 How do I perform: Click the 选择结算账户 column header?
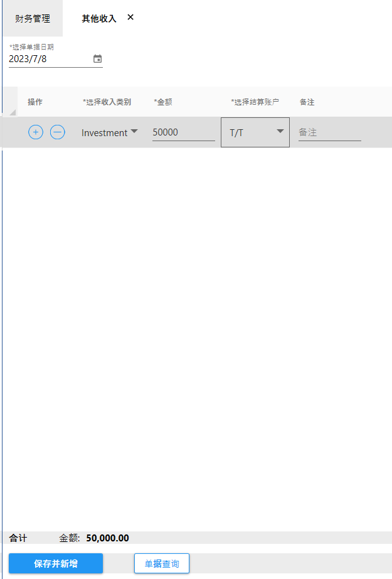[x=255, y=102]
